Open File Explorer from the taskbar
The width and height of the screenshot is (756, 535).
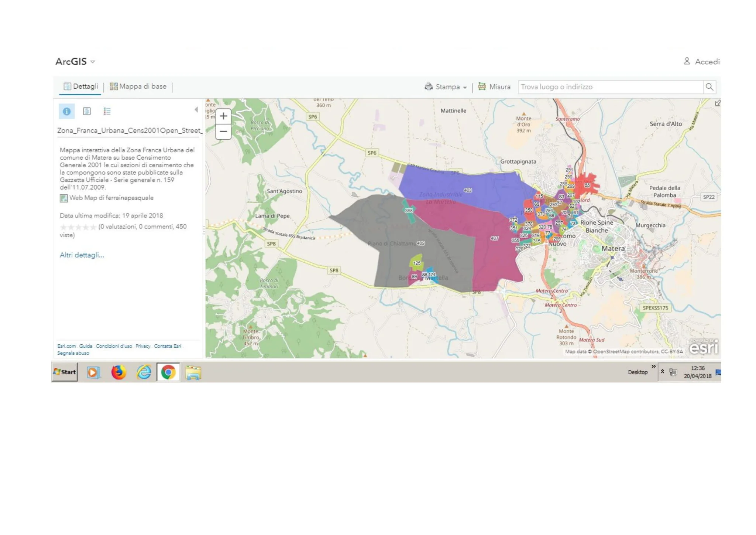coord(193,373)
